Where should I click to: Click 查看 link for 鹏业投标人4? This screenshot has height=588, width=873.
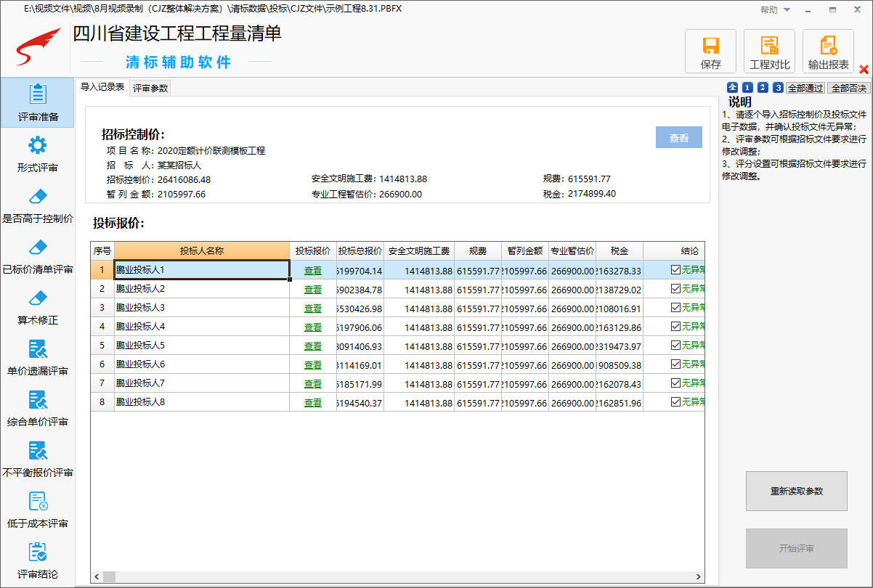(x=313, y=327)
